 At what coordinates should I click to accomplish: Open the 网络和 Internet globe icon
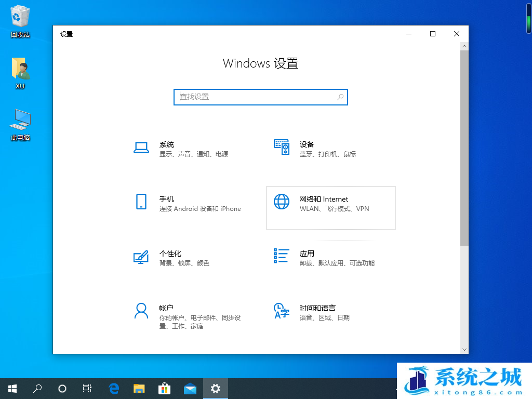click(x=281, y=202)
